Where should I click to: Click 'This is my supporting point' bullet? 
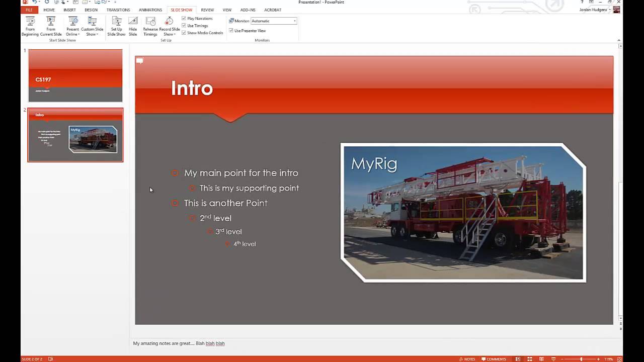[249, 188]
